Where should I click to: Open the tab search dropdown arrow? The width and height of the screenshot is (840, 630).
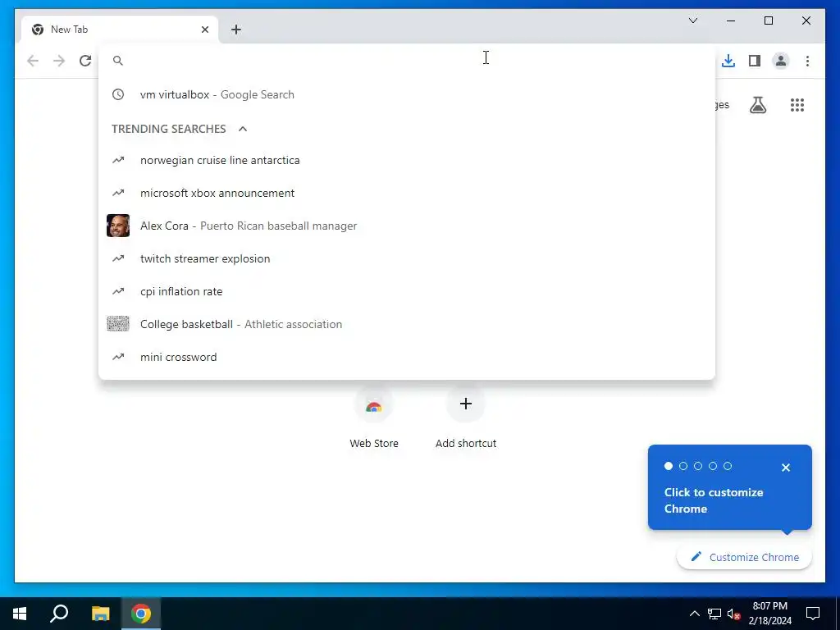click(x=692, y=21)
